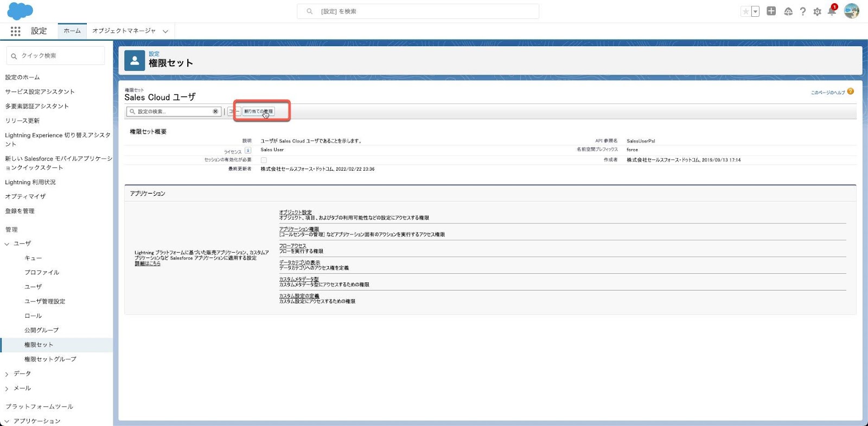Click the コピー button
The image size is (868, 426).
pos(234,111)
